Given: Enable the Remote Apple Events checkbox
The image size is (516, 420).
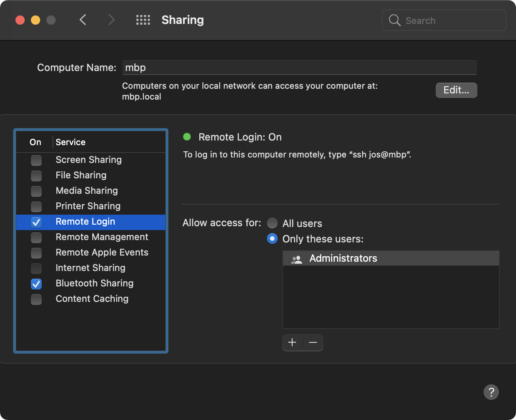Looking at the screenshot, I should point(36,253).
